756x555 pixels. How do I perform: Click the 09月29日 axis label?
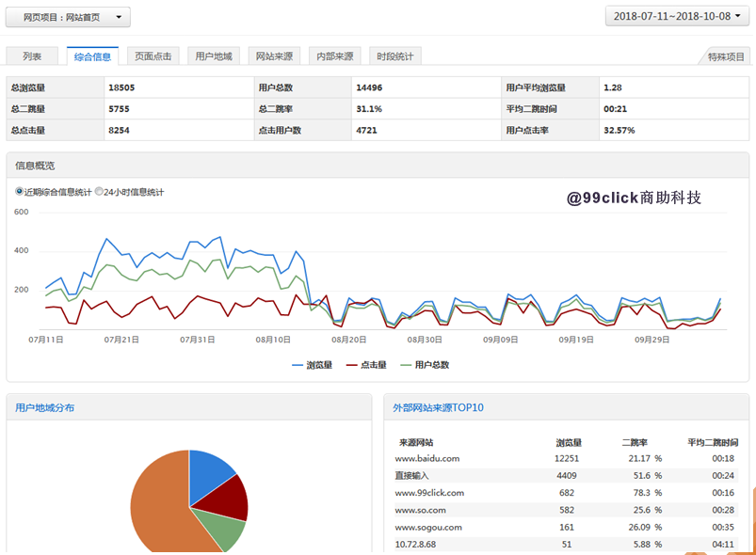651,340
